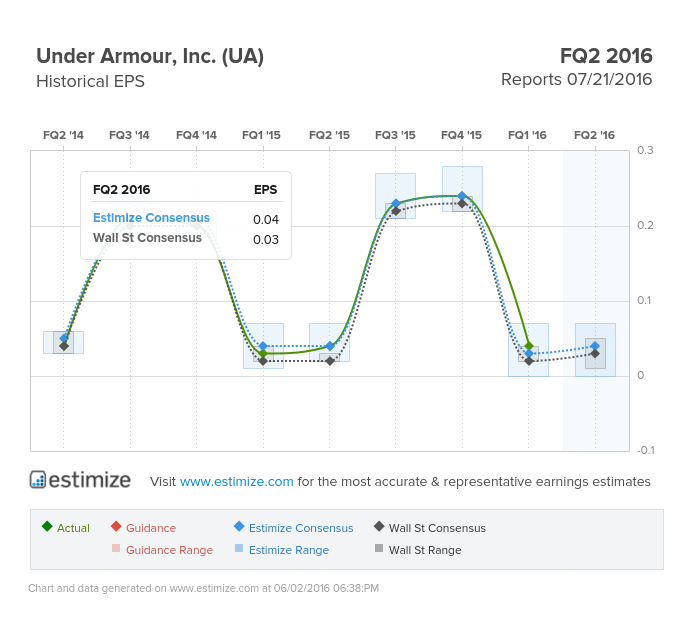Screen dimensions: 685x620
Task: Select the FQ4 '15 axis label
Action: (x=461, y=135)
